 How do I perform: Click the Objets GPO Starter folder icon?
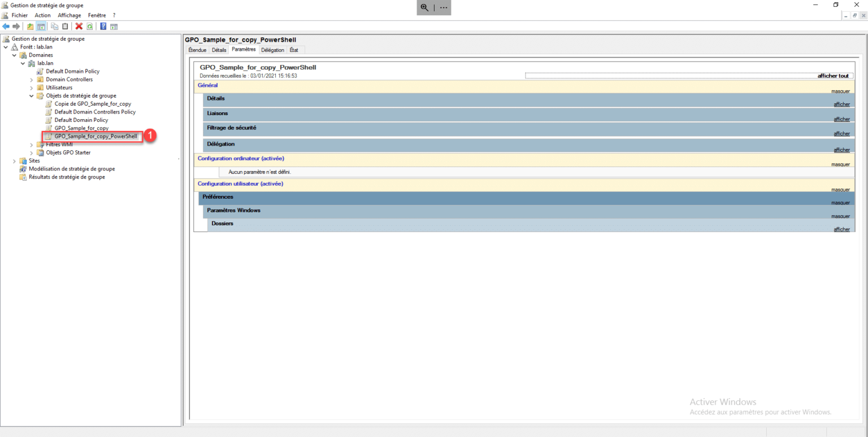coord(40,152)
